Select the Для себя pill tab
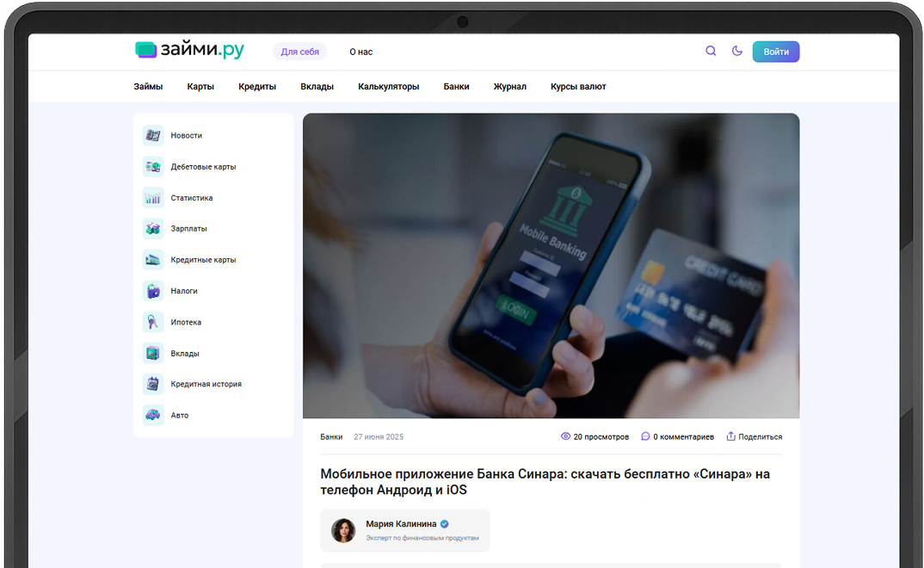Screen dimensions: 924x568 [x=300, y=52]
